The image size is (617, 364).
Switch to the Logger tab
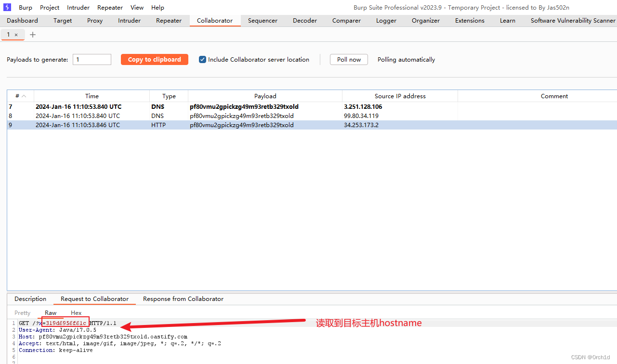[386, 21]
